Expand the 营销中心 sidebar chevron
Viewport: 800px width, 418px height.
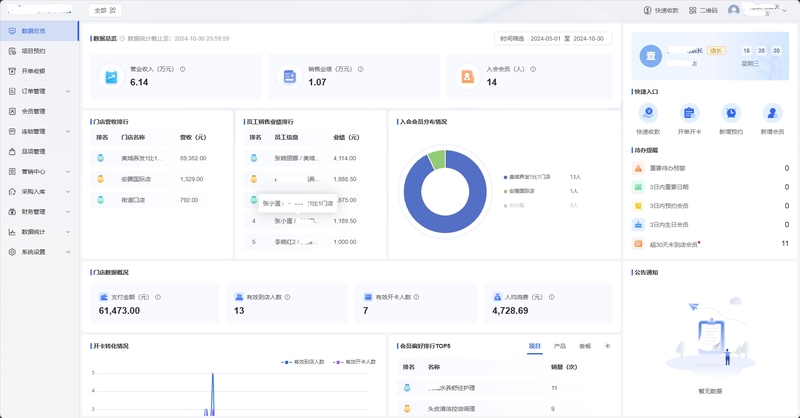(68, 171)
